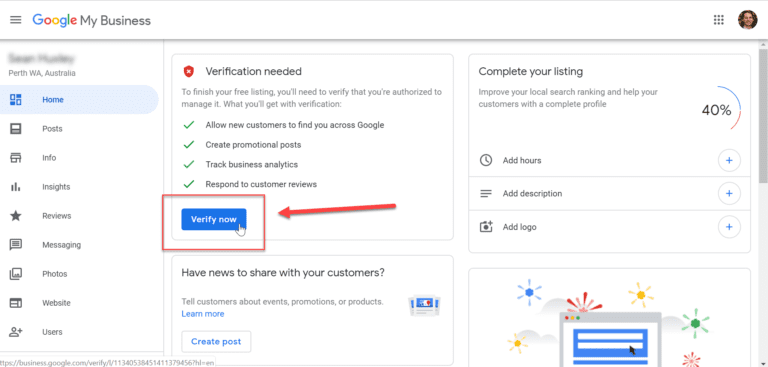Viewport: 768px width, 367px height.
Task: Click 'Create promotional posts' benefit text
Action: pos(253,145)
